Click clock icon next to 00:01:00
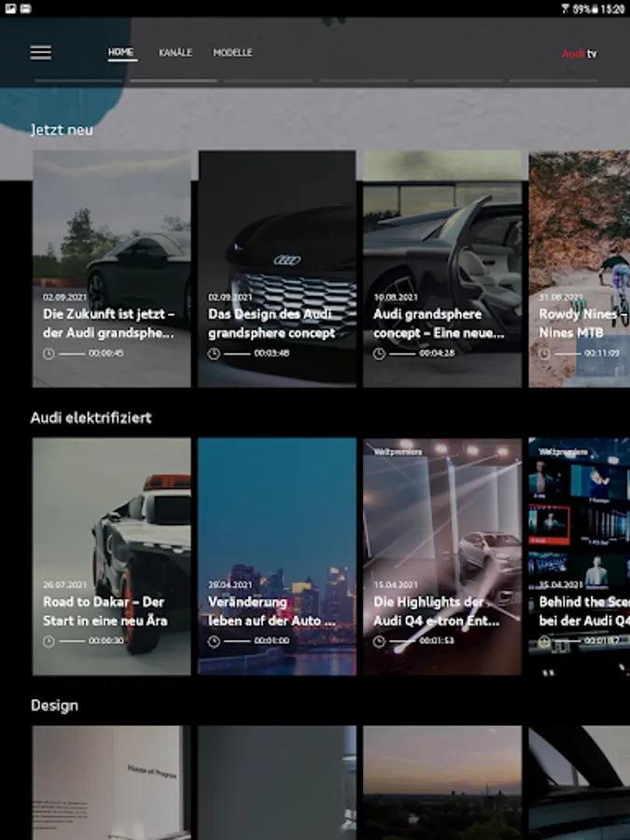The image size is (630, 840). tap(214, 641)
